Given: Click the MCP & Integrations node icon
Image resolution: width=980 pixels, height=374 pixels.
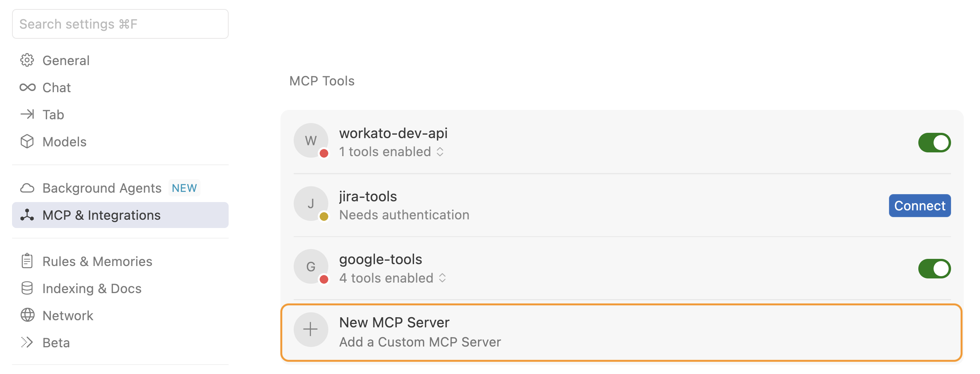Looking at the screenshot, I should [x=27, y=215].
